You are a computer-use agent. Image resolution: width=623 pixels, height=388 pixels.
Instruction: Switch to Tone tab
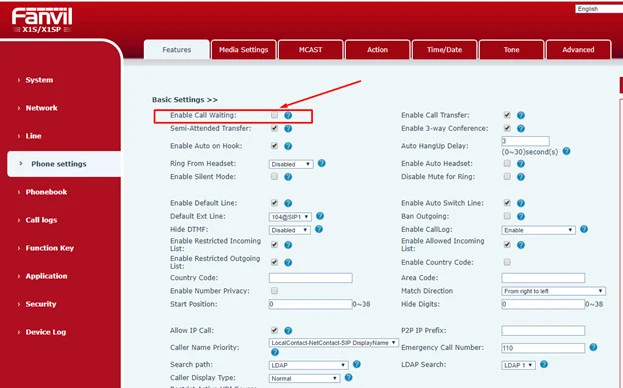pos(511,50)
